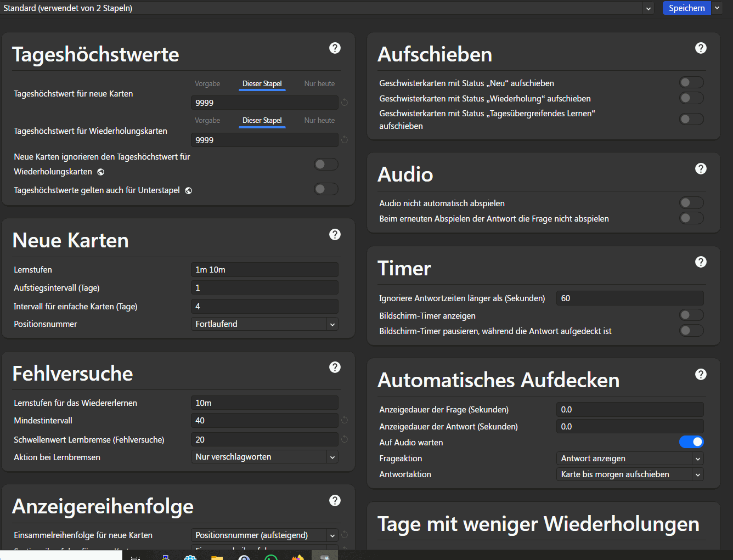The height and width of the screenshot is (560, 733).
Task: Select Nur heute tab for Wiederholungskarten limit
Action: 319,121
